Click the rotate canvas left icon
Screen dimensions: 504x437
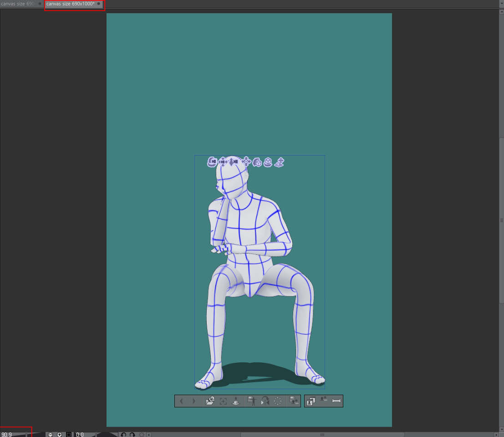click(x=123, y=434)
